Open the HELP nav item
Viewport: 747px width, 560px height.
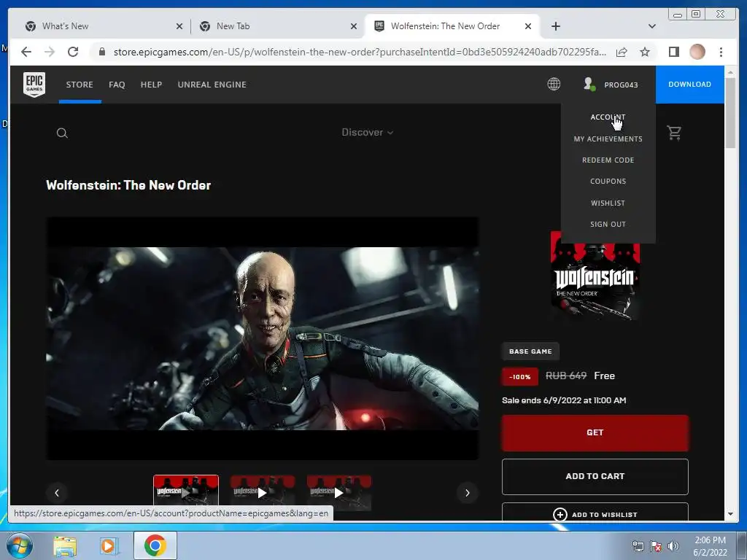151,85
